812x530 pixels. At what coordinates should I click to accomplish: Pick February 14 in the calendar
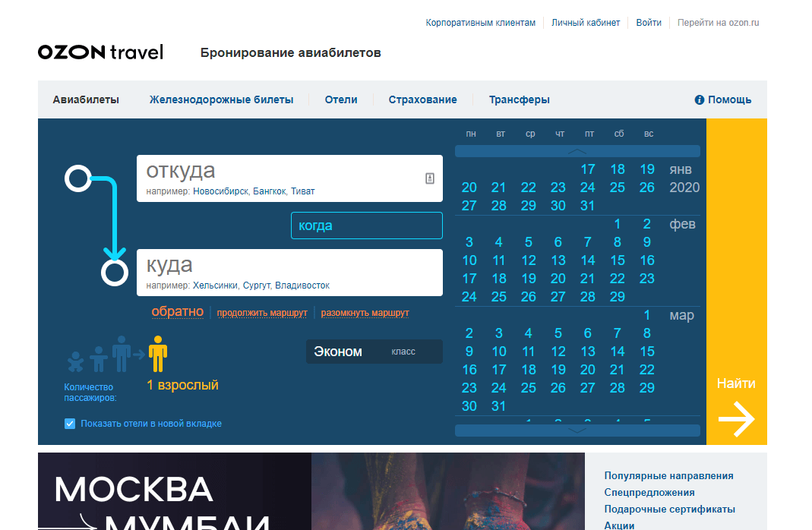(588, 260)
